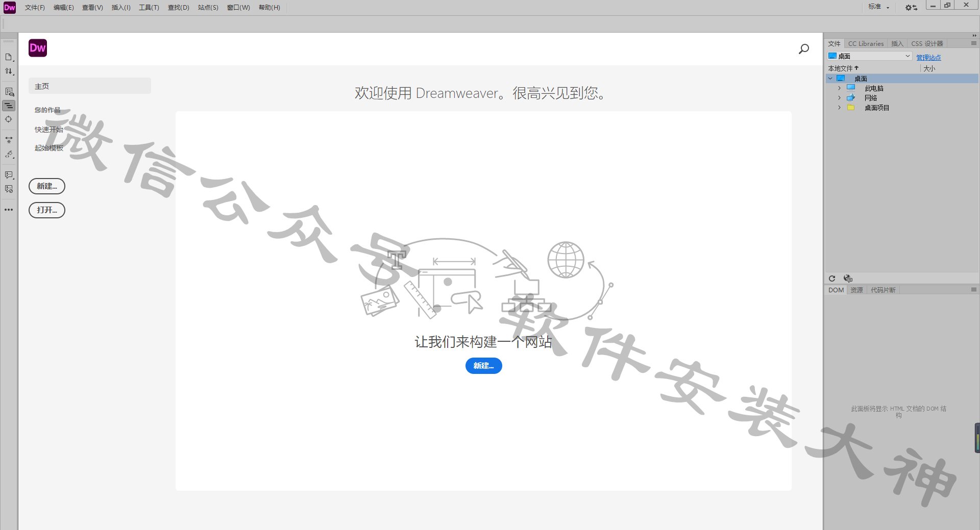This screenshot has height=530, width=980.
Task: Select 主页 in start sidebar
Action: click(90, 86)
